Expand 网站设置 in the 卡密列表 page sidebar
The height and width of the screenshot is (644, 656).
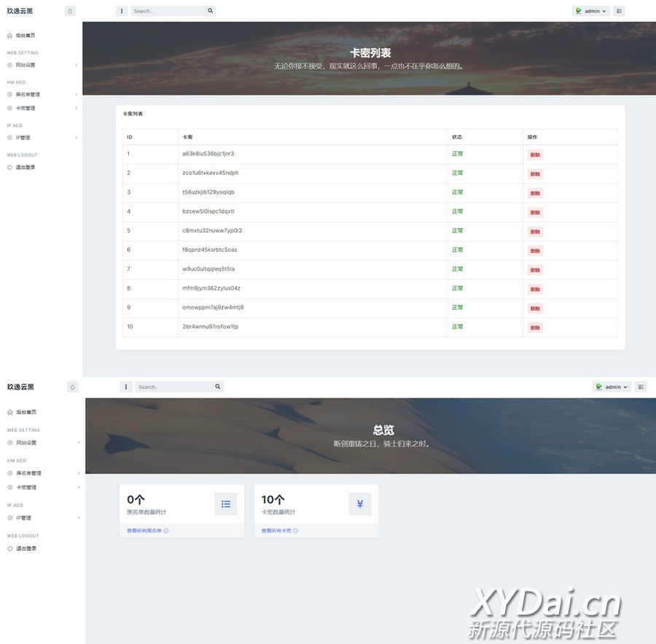click(26, 65)
